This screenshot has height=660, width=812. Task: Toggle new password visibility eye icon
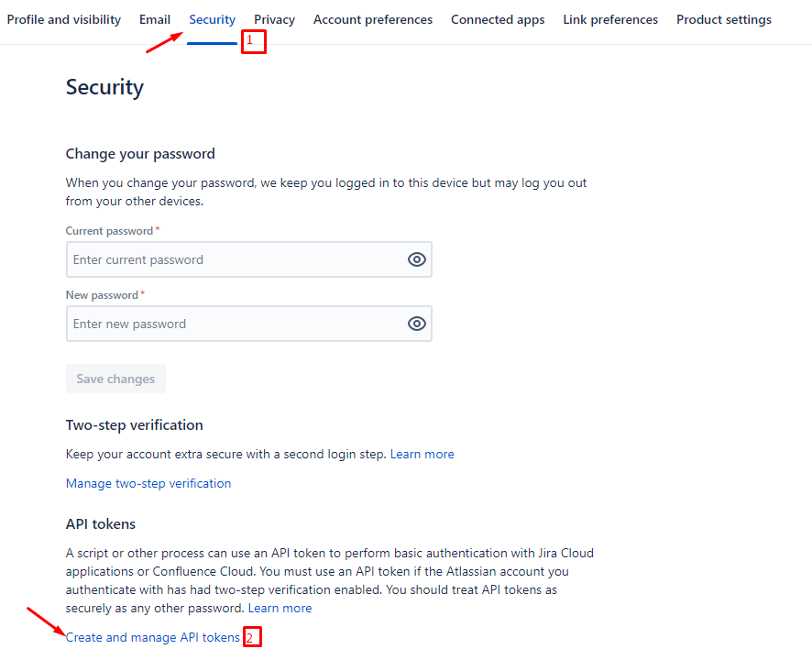click(x=416, y=324)
